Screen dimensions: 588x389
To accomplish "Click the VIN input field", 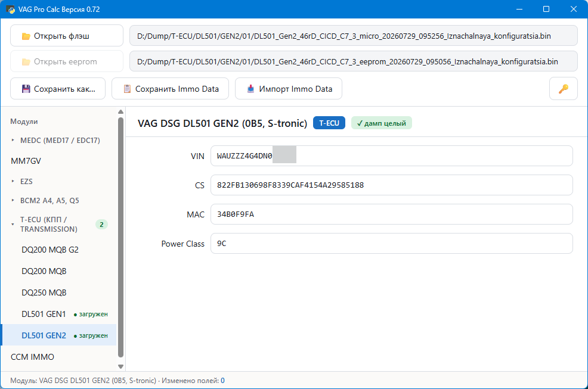I will [391, 156].
